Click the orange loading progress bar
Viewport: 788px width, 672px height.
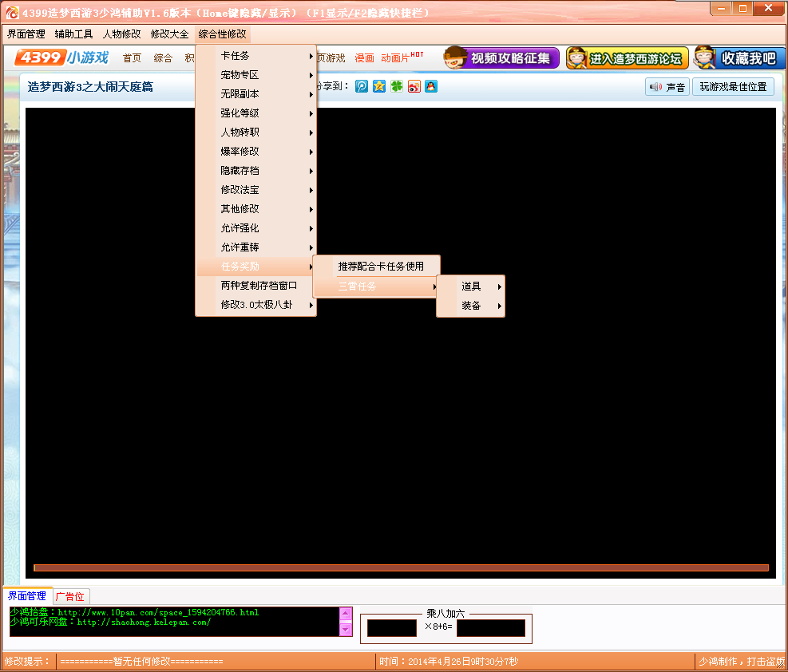click(x=401, y=568)
